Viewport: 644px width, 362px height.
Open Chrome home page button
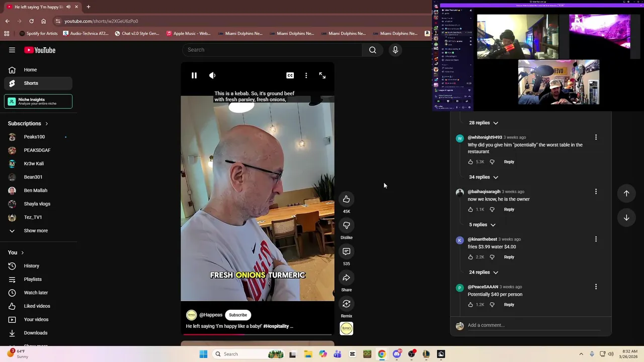coord(43,21)
